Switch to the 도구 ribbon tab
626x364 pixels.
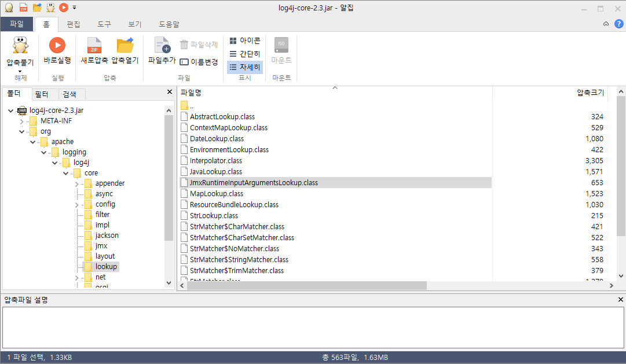pos(104,24)
